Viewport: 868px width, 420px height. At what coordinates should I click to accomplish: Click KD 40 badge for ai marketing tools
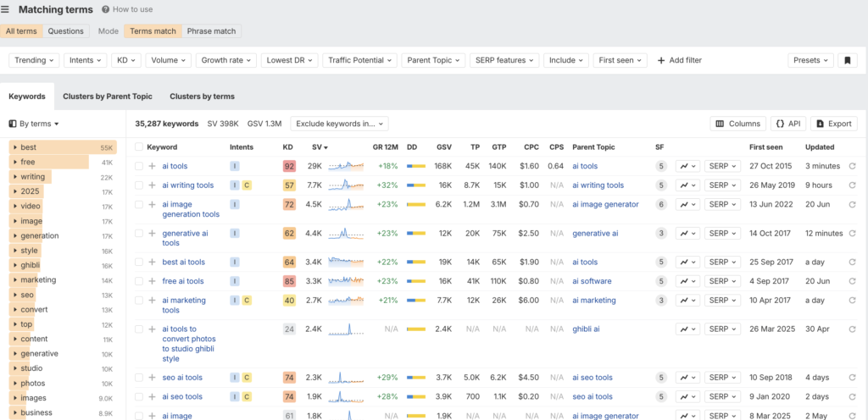(289, 300)
